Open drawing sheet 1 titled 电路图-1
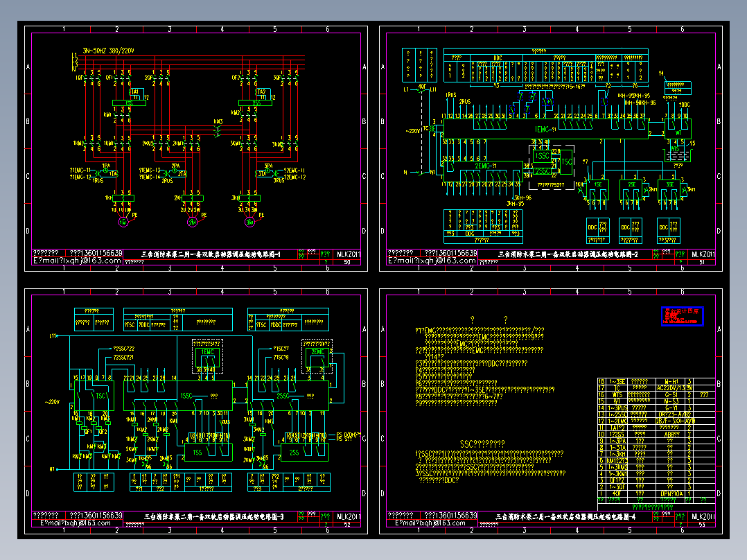Image resolution: width=747 pixels, height=560 pixels. [x=211, y=254]
